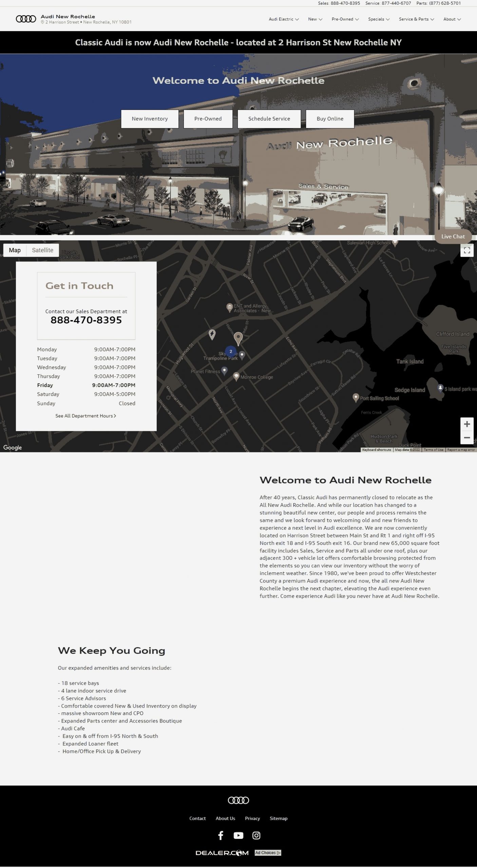Click the large 888-470-8395 in Get in Touch

pos(86,320)
